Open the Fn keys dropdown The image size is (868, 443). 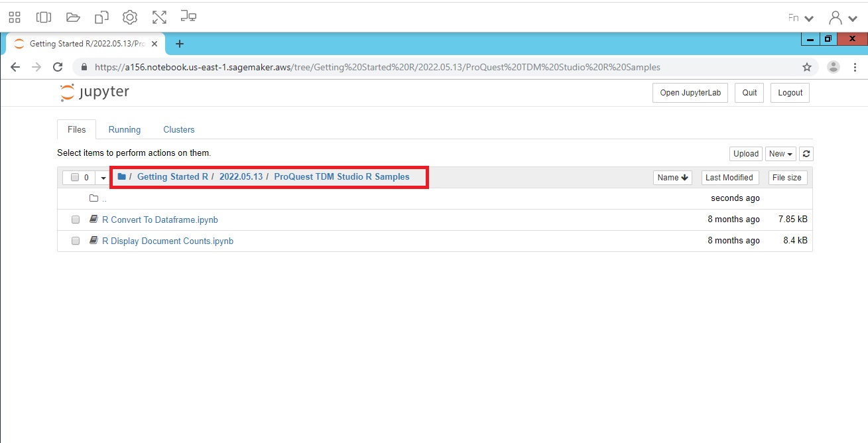click(800, 18)
